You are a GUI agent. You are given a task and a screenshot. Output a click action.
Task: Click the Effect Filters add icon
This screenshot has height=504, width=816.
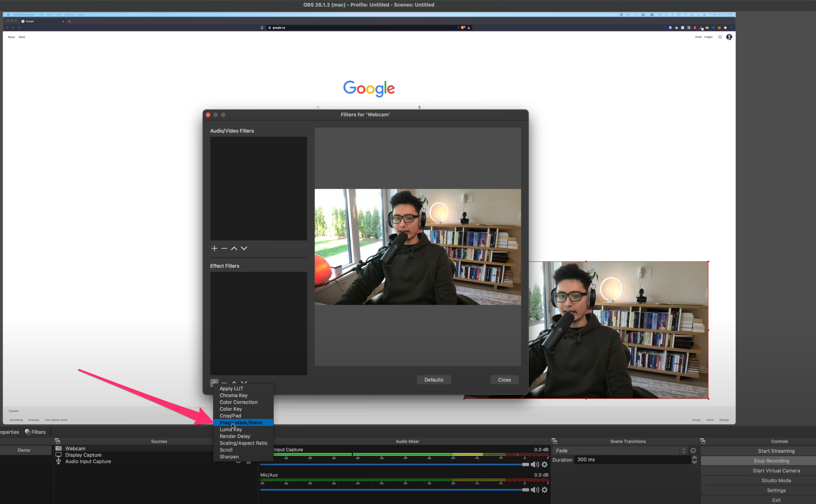tap(214, 382)
